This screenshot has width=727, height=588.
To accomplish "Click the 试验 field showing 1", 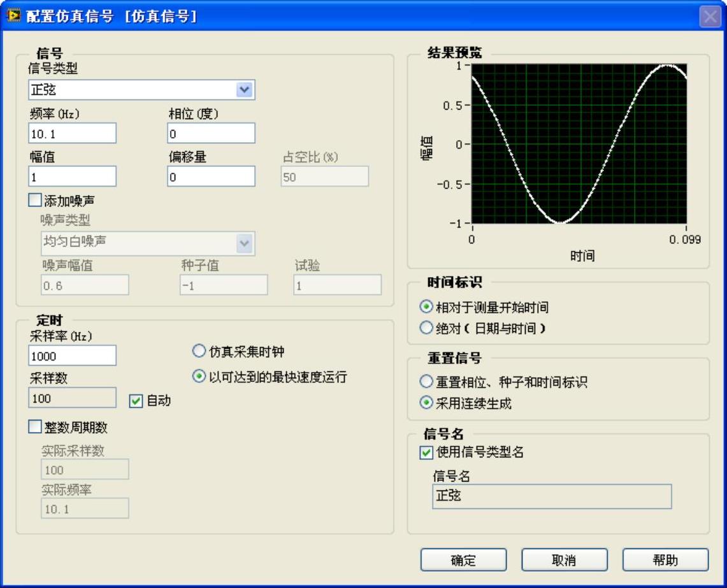I will pyautogui.click(x=338, y=285).
